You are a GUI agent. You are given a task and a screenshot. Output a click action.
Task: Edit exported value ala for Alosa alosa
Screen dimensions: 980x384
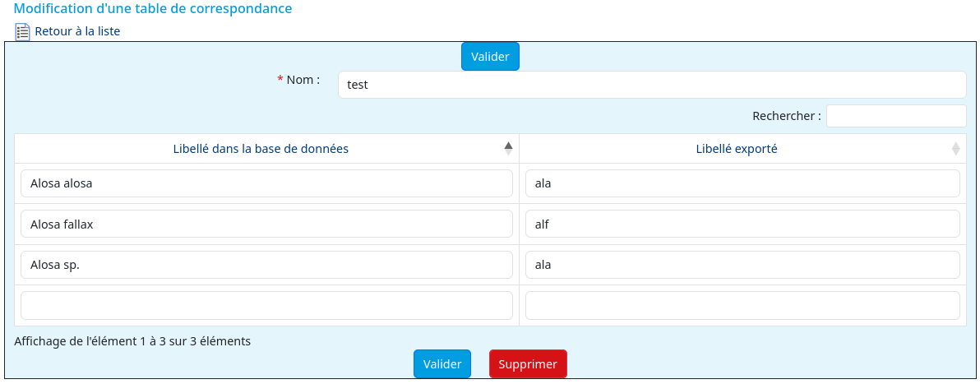click(742, 184)
